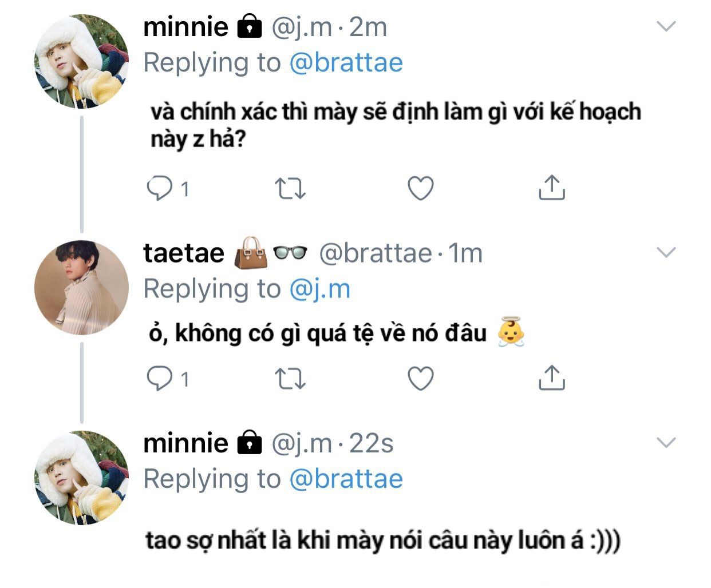This screenshot has width=711, height=588.
Task: Open @brattae mention in the last tweet
Action: coord(346,479)
